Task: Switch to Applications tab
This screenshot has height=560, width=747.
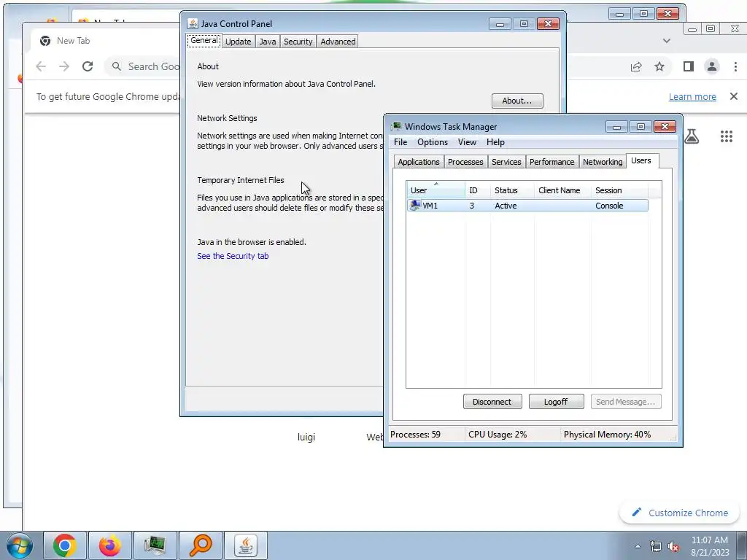Action: click(x=418, y=162)
